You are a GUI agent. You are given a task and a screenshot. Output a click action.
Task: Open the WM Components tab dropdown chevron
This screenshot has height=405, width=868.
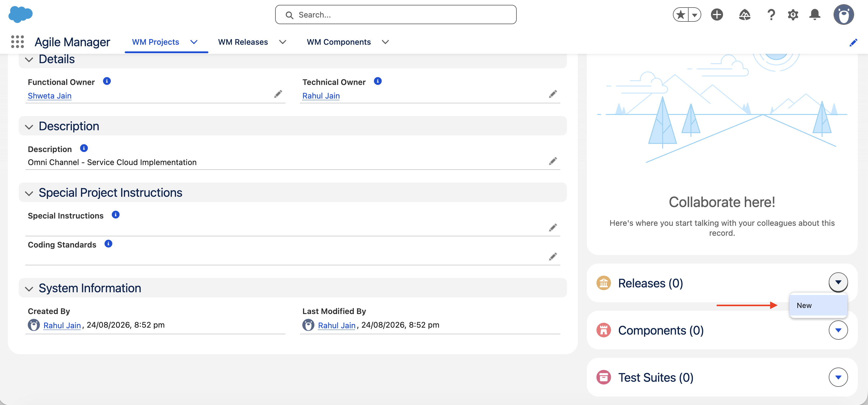385,42
